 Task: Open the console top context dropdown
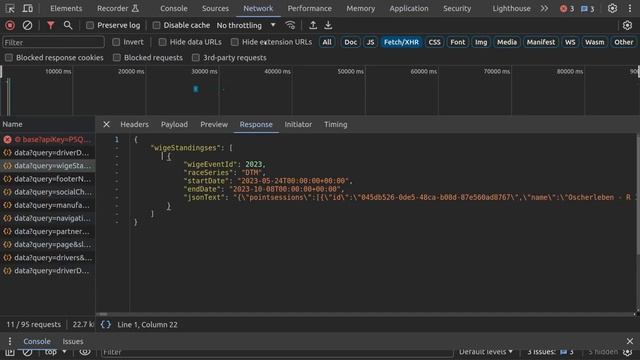(x=56, y=352)
